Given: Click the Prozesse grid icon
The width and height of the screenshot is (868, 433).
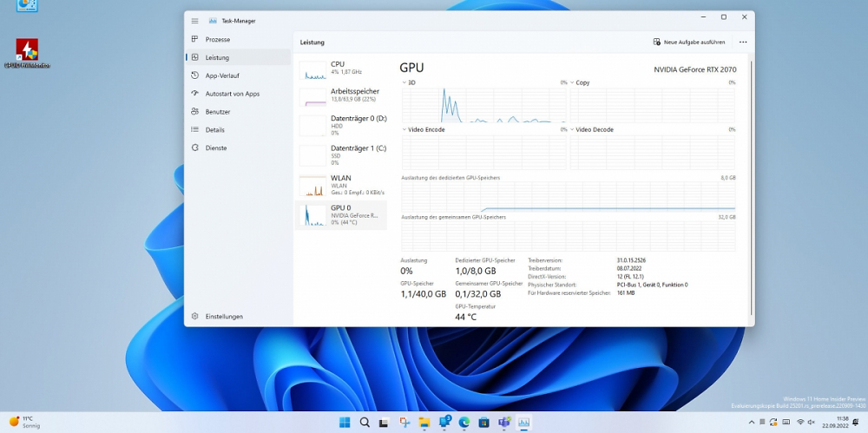Looking at the screenshot, I should pyautogui.click(x=194, y=39).
